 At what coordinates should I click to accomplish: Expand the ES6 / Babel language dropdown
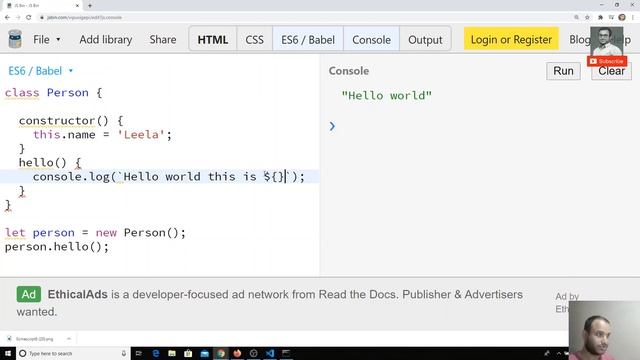tap(40, 71)
